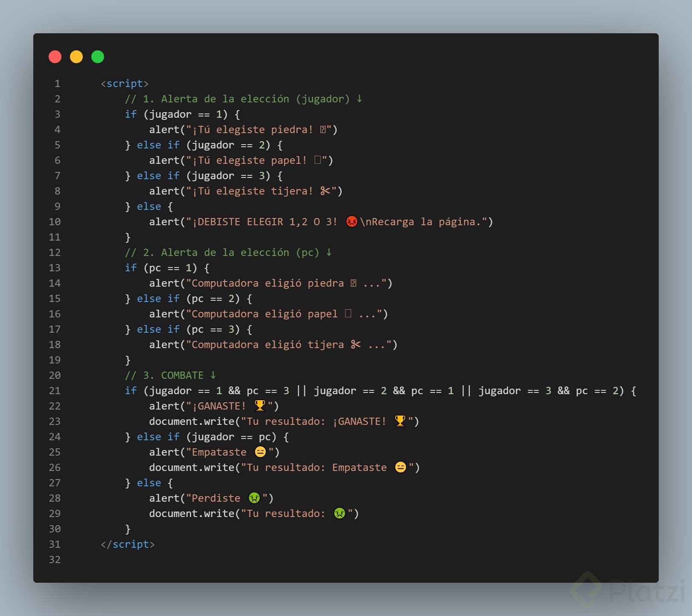Click the red close dot
This screenshot has width=692, height=616.
55,57
